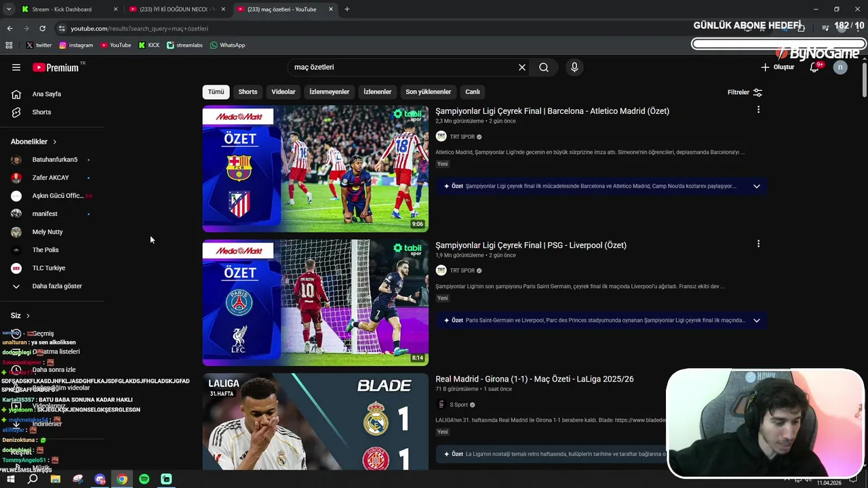Click the Oluştur create button
The image size is (868, 488).
coord(778,67)
